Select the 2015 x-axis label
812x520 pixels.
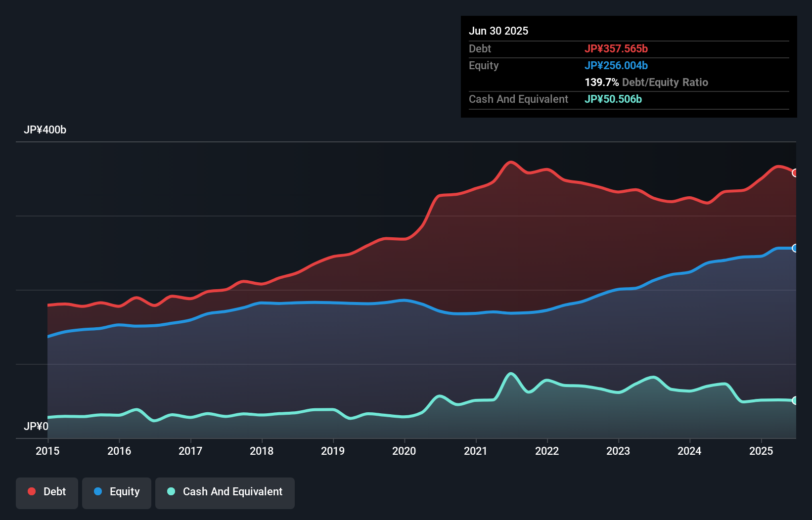47,451
